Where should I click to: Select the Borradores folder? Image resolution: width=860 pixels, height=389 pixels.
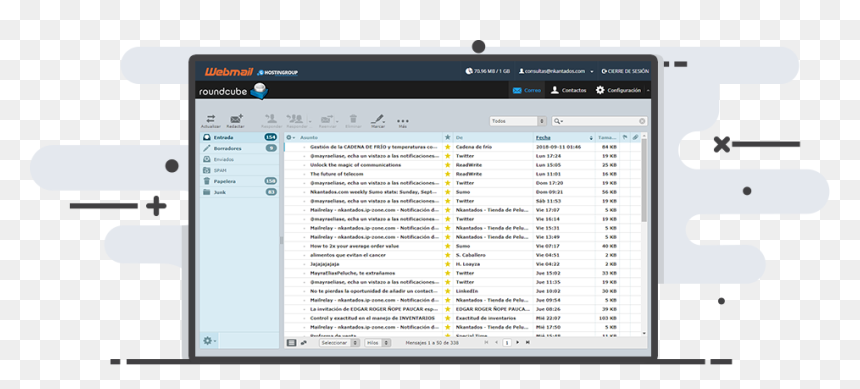[x=240, y=148]
